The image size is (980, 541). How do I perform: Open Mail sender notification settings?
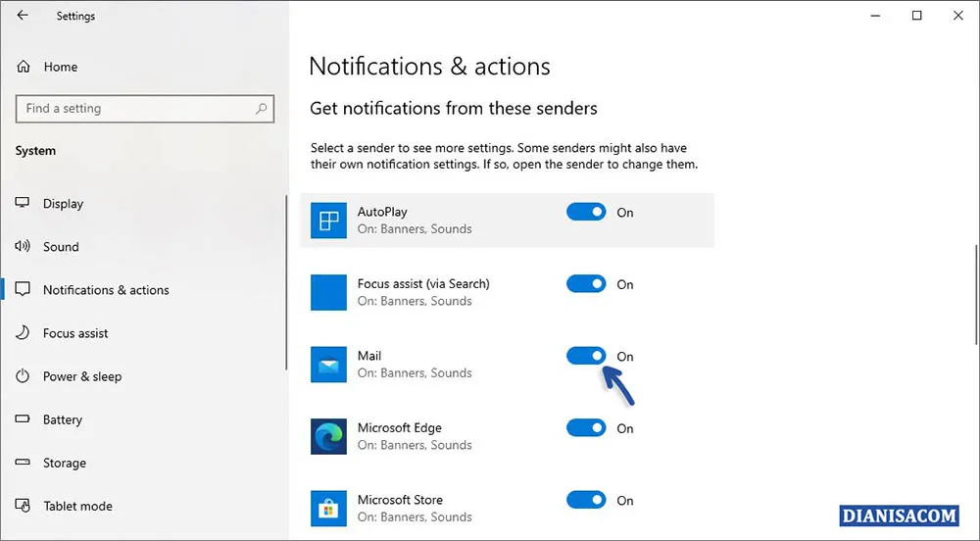pyautogui.click(x=369, y=356)
